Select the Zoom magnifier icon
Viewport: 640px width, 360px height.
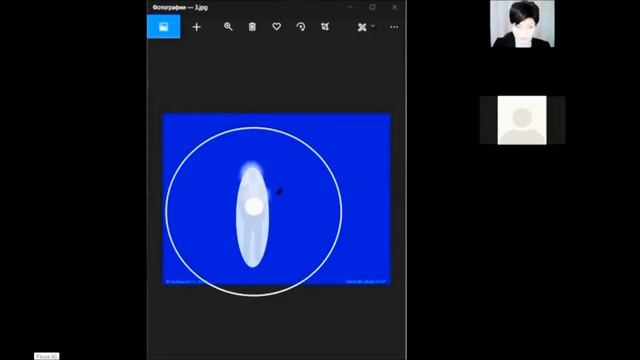(228, 27)
